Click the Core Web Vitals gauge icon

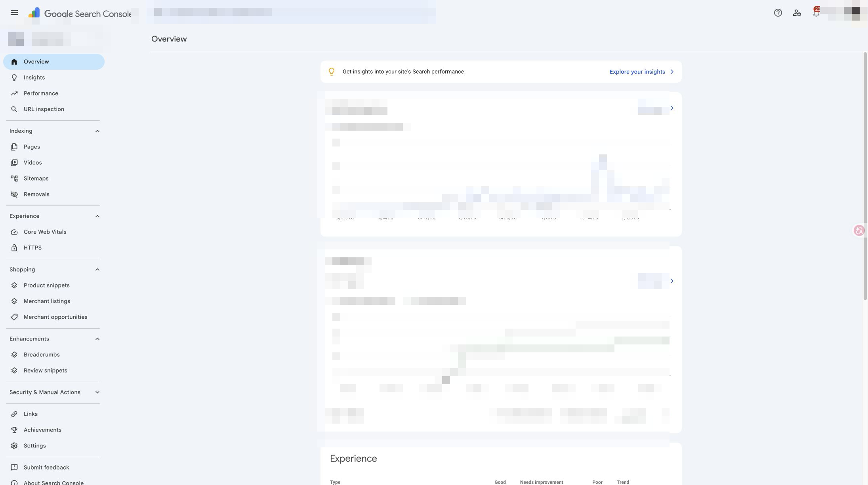pyautogui.click(x=14, y=232)
